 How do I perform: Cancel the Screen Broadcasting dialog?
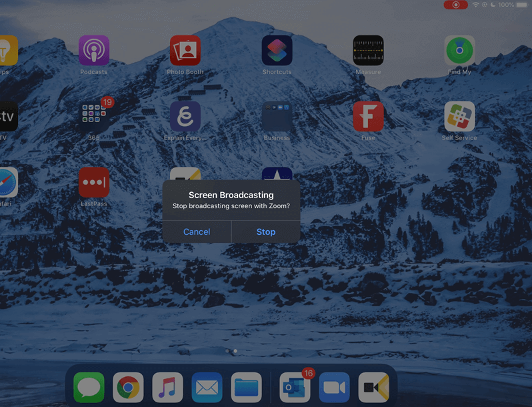tap(197, 232)
